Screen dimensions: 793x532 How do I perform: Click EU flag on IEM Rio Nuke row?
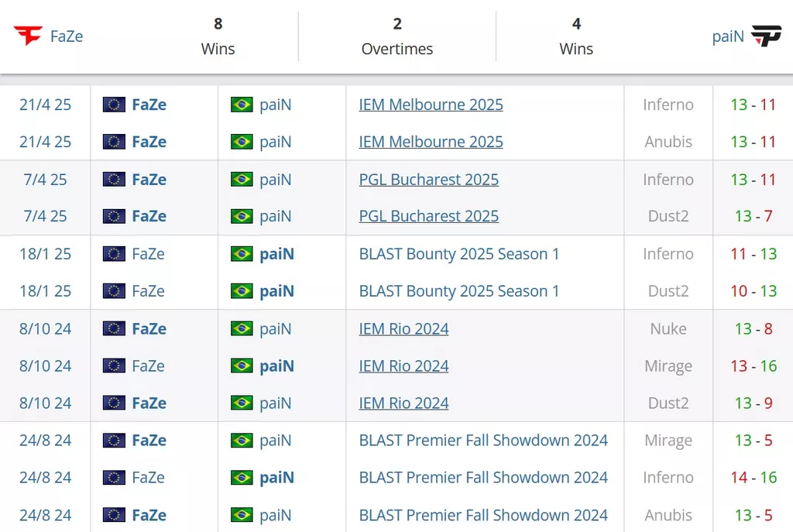pos(114,328)
